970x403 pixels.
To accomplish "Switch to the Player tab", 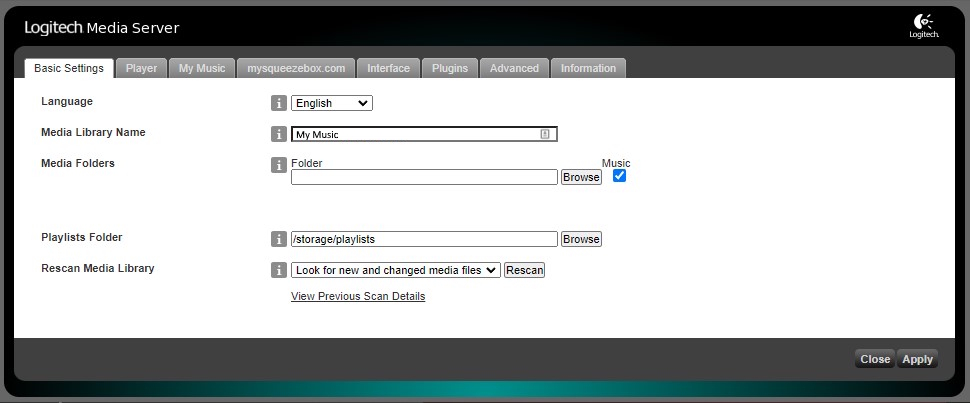I will [x=141, y=68].
